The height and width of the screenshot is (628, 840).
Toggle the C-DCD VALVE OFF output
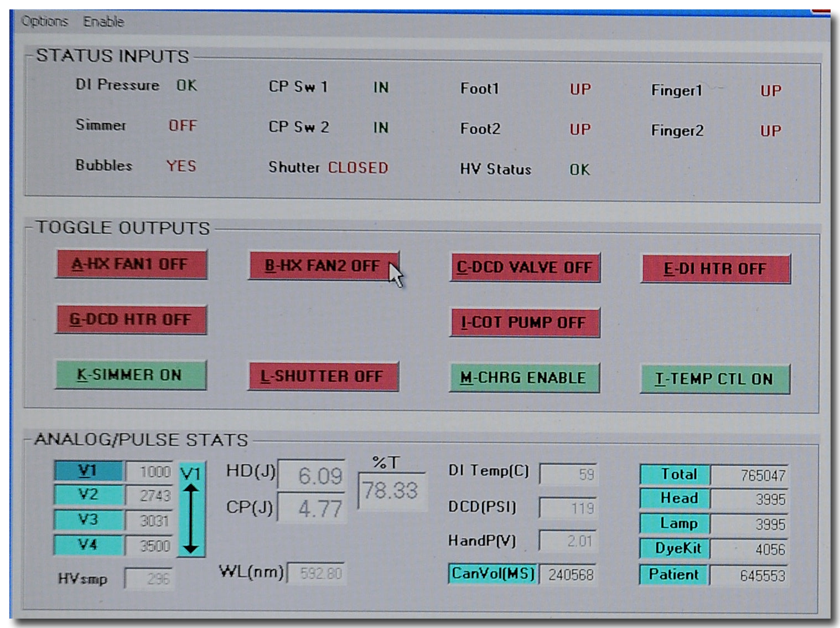525,267
